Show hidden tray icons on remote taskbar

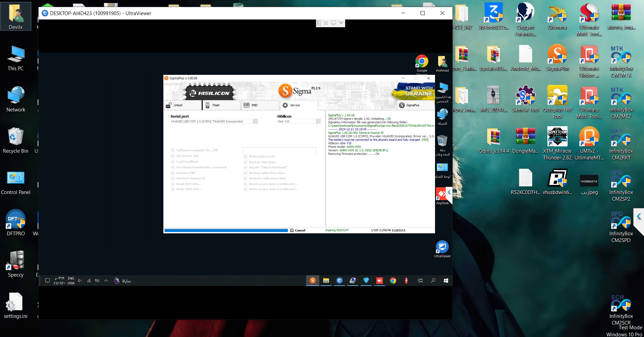(x=106, y=281)
